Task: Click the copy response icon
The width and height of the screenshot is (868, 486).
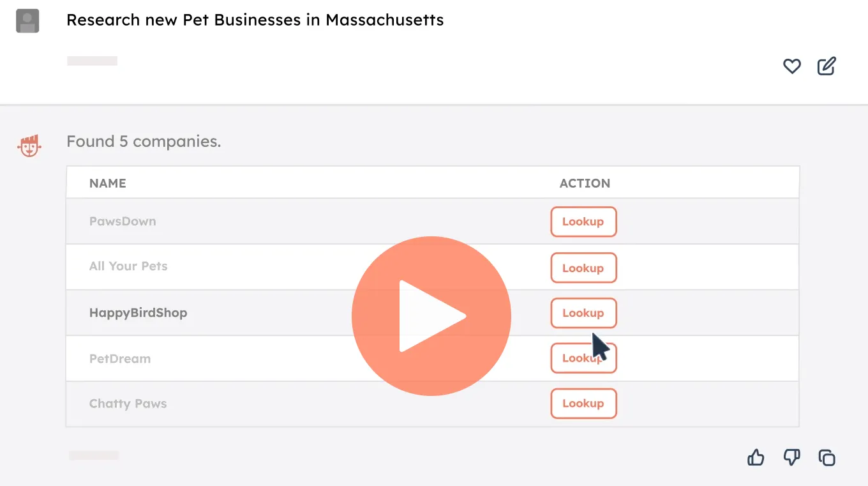Action: click(x=827, y=457)
